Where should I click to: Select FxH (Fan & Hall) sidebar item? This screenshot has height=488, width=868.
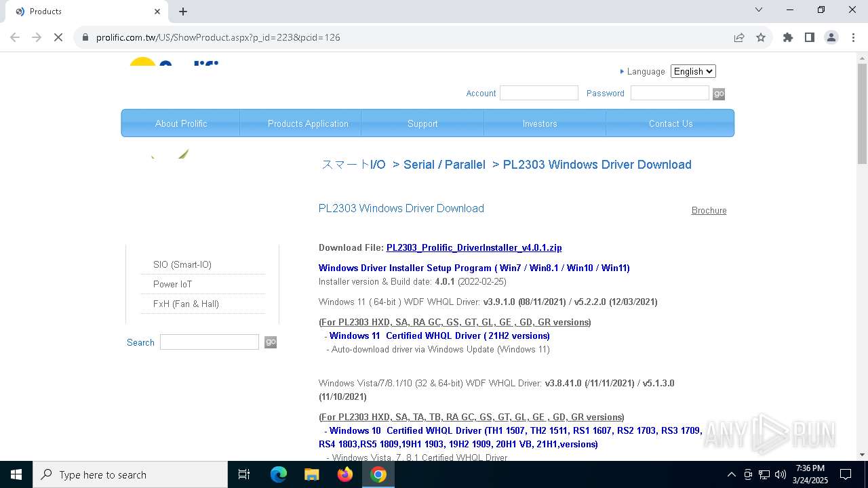click(186, 304)
